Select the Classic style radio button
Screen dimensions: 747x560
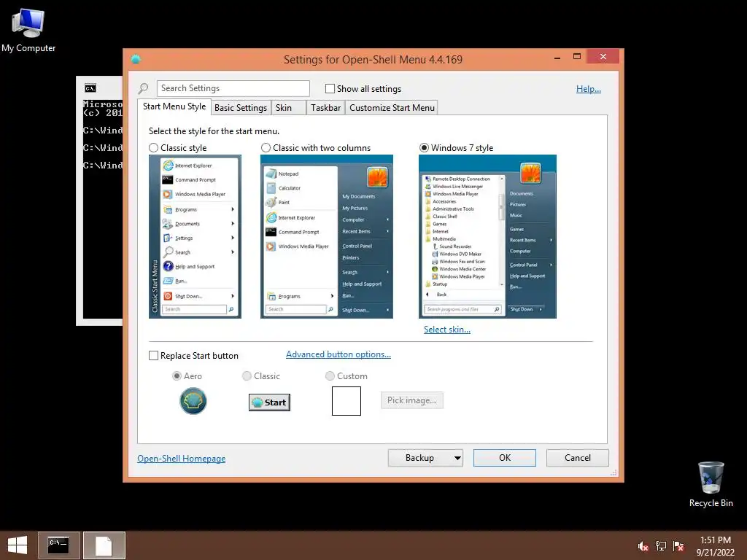pos(153,147)
